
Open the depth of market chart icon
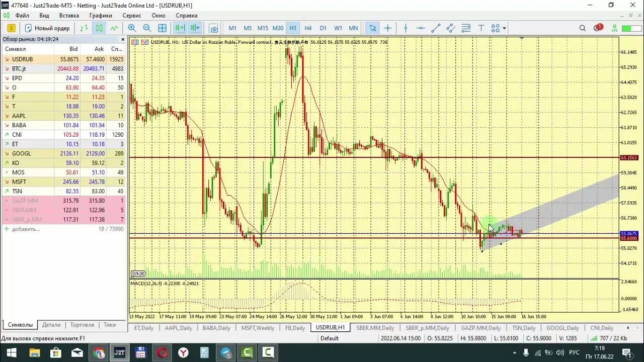pos(135,42)
